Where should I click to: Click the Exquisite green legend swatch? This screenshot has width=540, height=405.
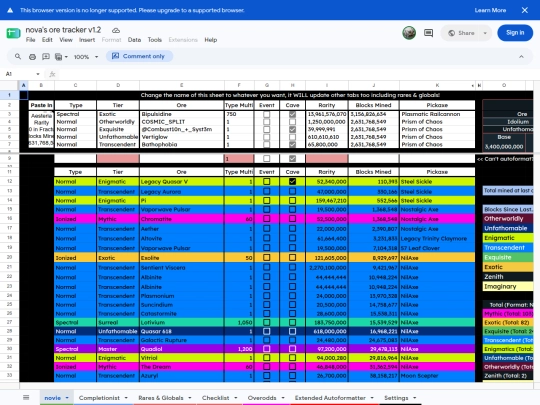pyautogui.click(x=508, y=257)
